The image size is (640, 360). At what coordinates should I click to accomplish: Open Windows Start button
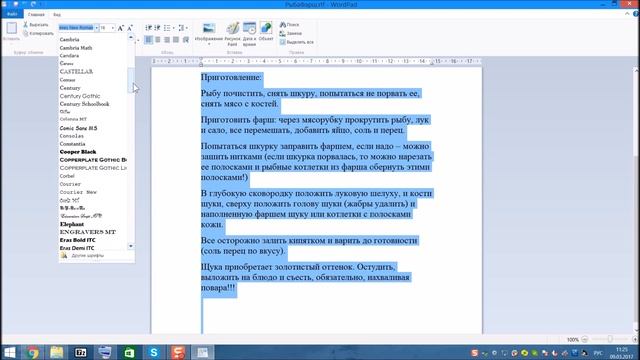pos(9,352)
